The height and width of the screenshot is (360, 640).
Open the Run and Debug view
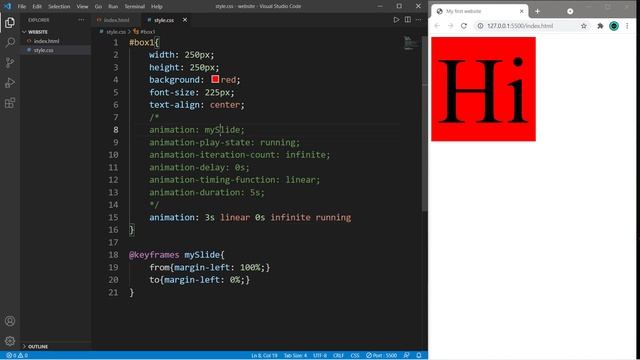[x=10, y=82]
